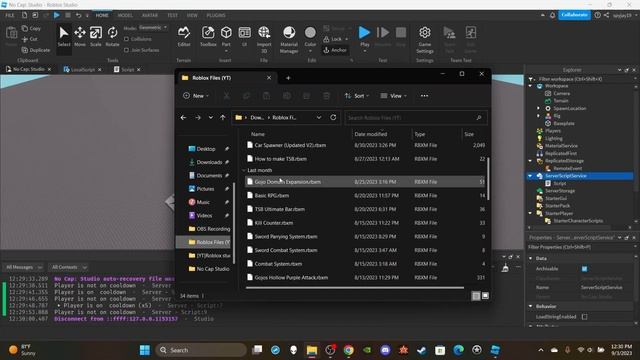Toggle the LoadStringEnabled checkbox
Image resolution: width=640 pixels, height=360 pixels.
(584, 317)
